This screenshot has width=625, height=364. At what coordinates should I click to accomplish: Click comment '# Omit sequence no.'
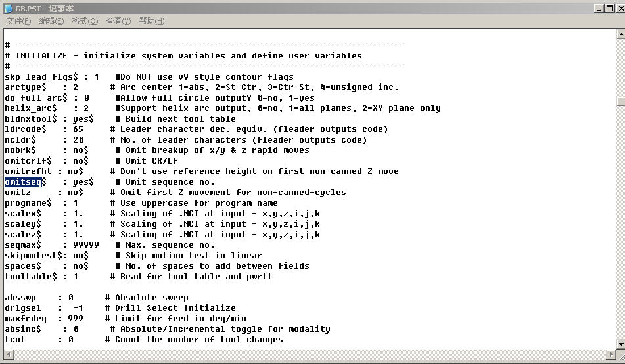pyautogui.click(x=165, y=182)
